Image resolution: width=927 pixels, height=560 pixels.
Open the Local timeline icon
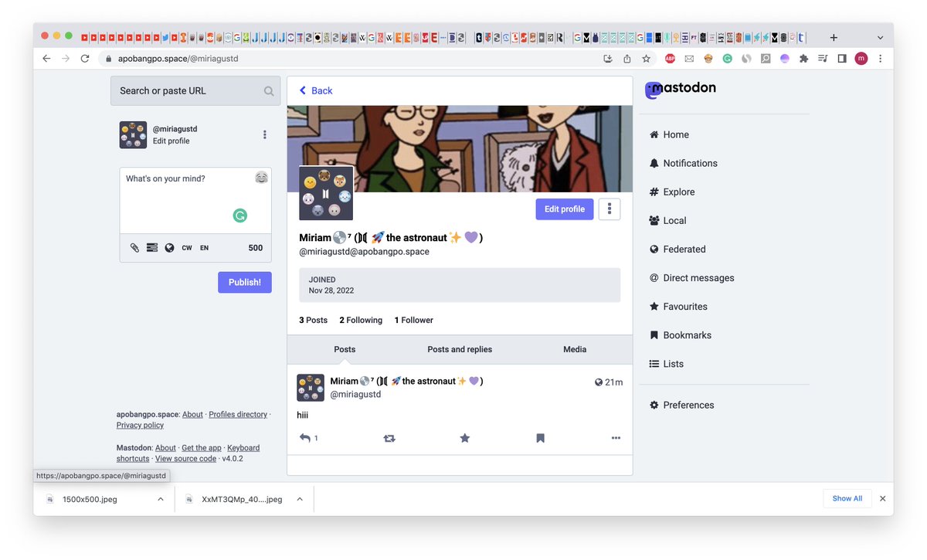coord(654,220)
